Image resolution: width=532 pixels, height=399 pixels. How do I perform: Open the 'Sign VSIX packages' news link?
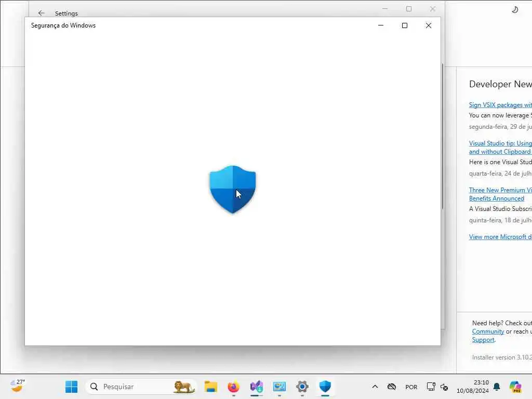(500, 105)
